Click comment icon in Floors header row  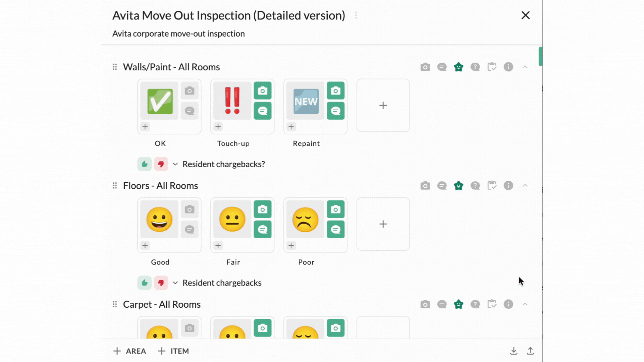tap(442, 186)
